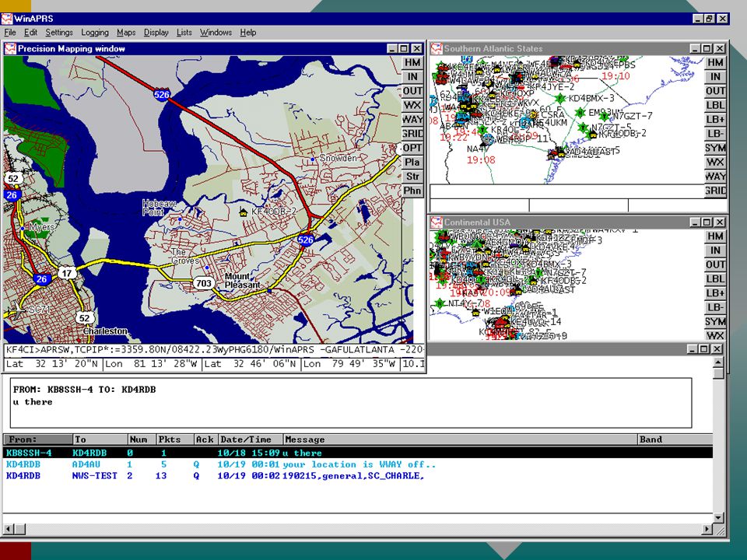Screen dimensions: 747x560
Task: Click the KF4ODB-2 house station icon on map
Action: click(x=244, y=212)
